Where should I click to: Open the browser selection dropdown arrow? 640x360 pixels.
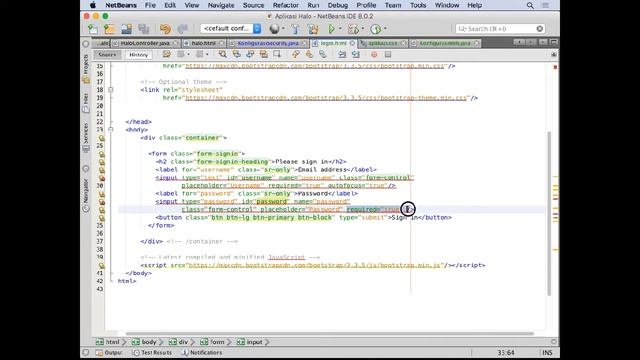[283, 29]
